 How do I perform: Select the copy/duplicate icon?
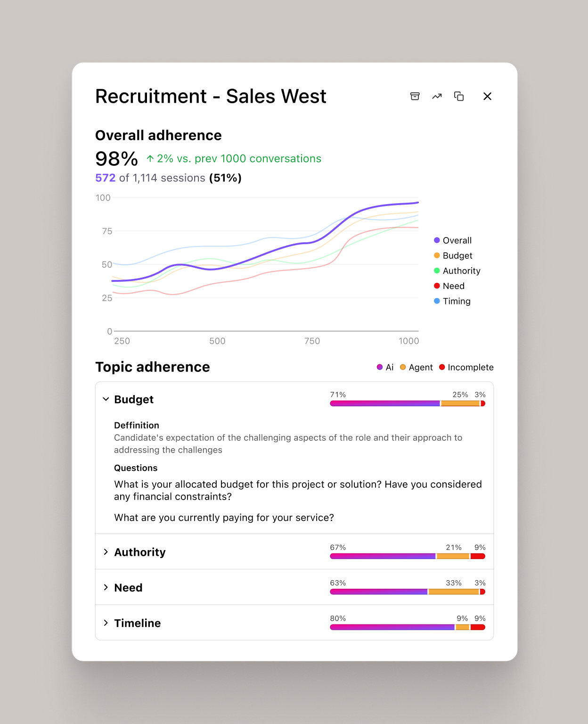[459, 96]
